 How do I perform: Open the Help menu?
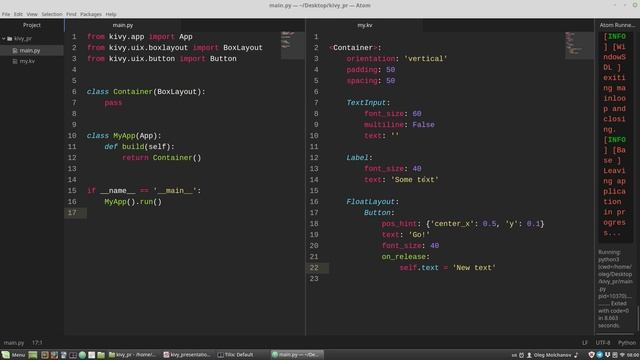tap(111, 14)
